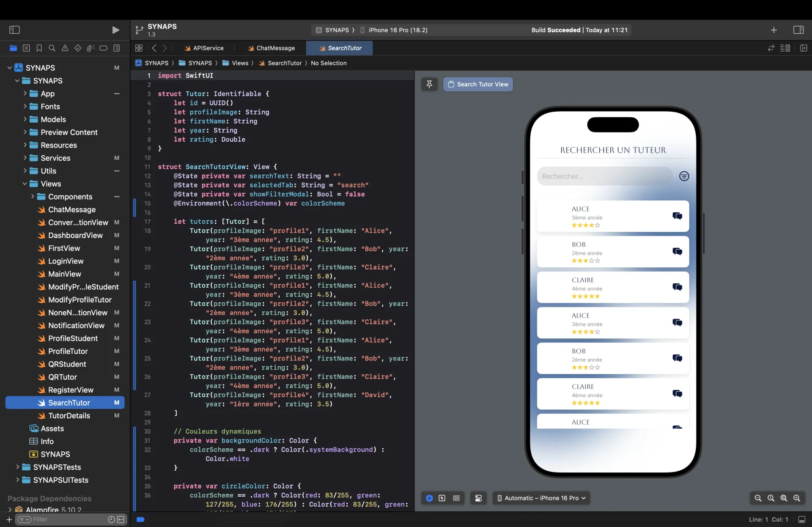The width and height of the screenshot is (812, 527).
Task: Zoom preview to 100 percent
Action: (x=771, y=498)
